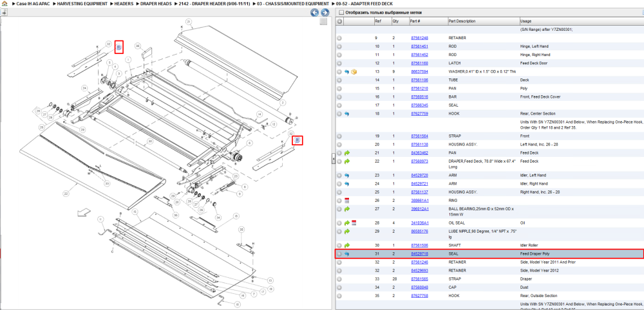Click the green arrow icon in the BALL BEARING row
This screenshot has height=310, width=644.
347,209
